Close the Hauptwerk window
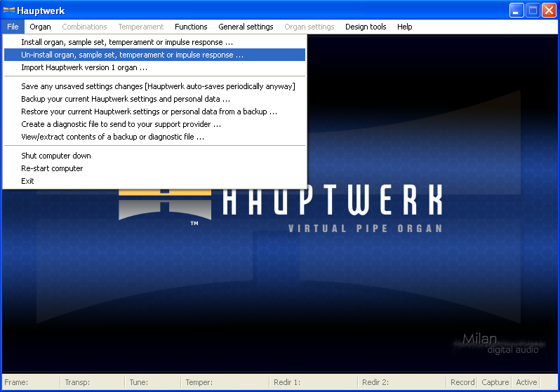 pos(549,11)
